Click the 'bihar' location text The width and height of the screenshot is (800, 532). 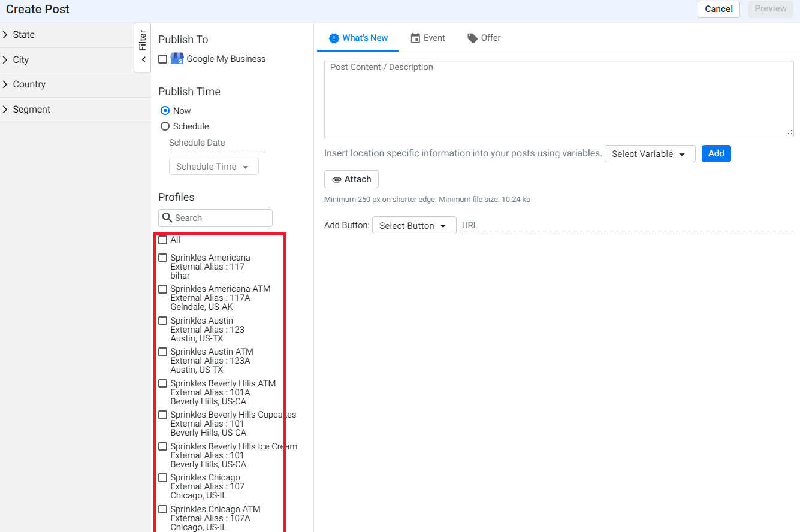pyautogui.click(x=180, y=276)
